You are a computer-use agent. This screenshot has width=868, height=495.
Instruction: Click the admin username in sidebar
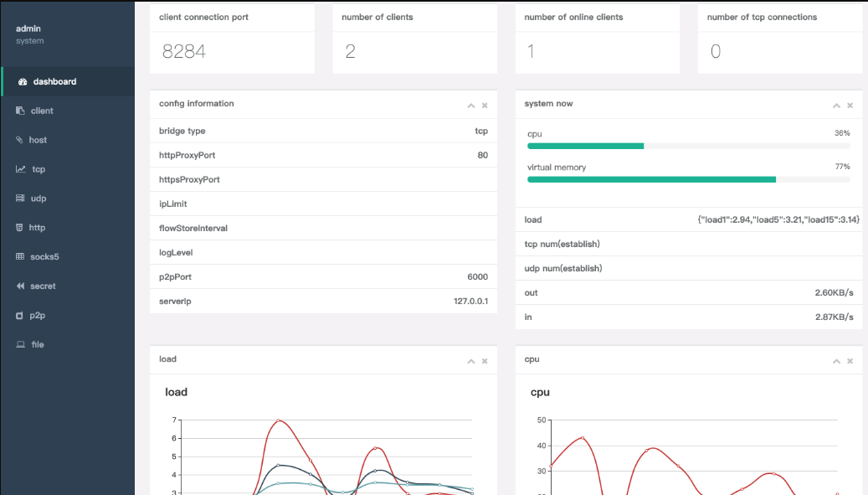(28, 28)
